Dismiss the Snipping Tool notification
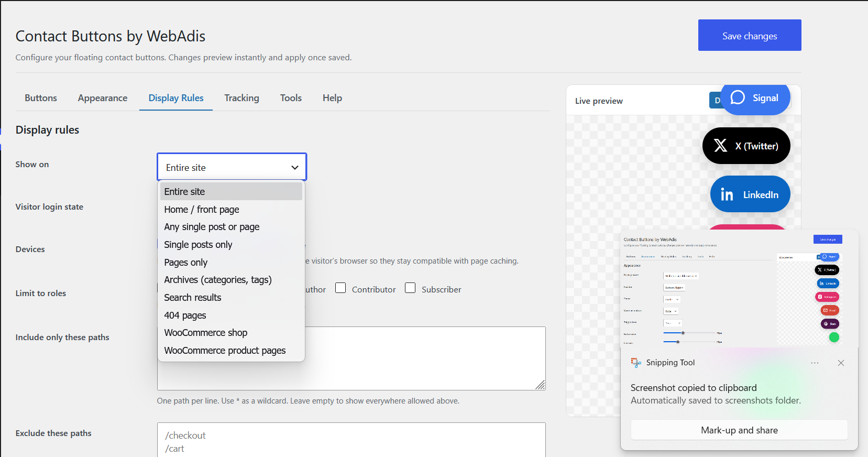This screenshot has height=457, width=868. [841, 363]
